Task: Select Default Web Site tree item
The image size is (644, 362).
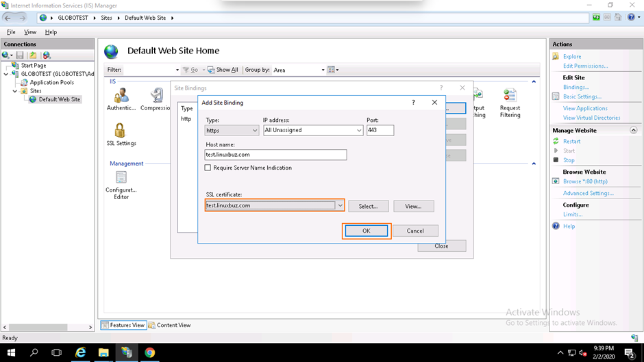Action: [x=59, y=99]
